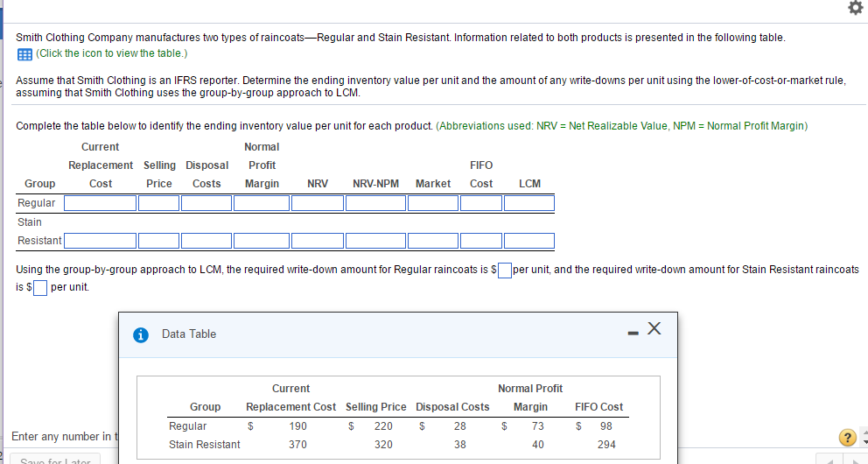Click the 'NRV-NPM' column header

[x=376, y=184]
